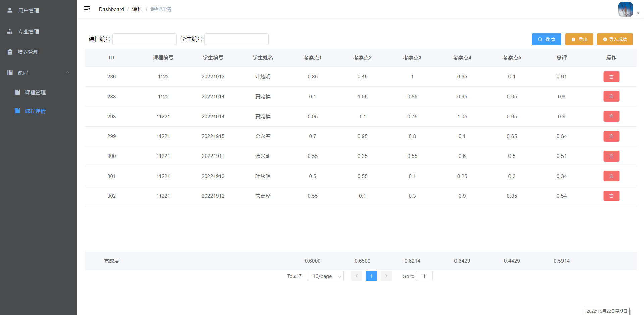
Task: Go to previous page arrow
Action: (357, 276)
